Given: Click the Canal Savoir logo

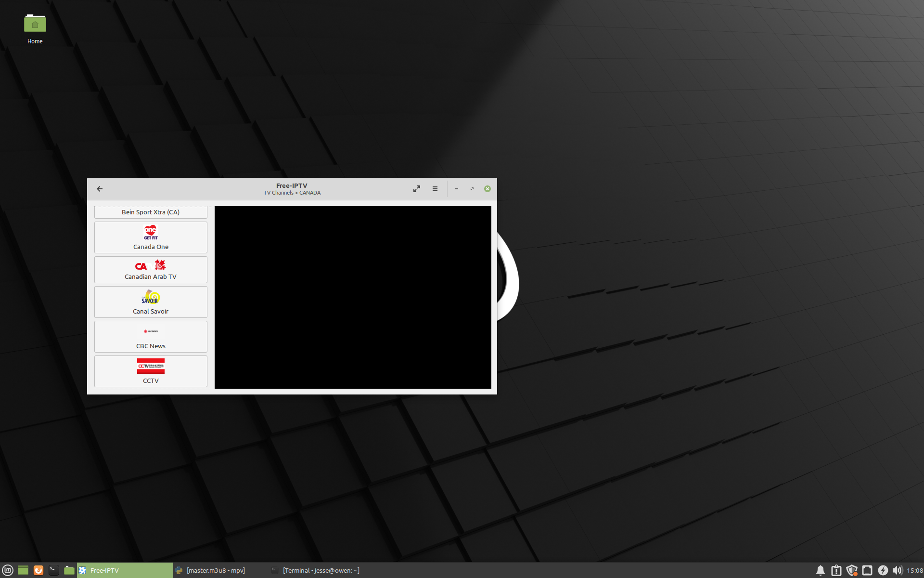Looking at the screenshot, I should (151, 297).
